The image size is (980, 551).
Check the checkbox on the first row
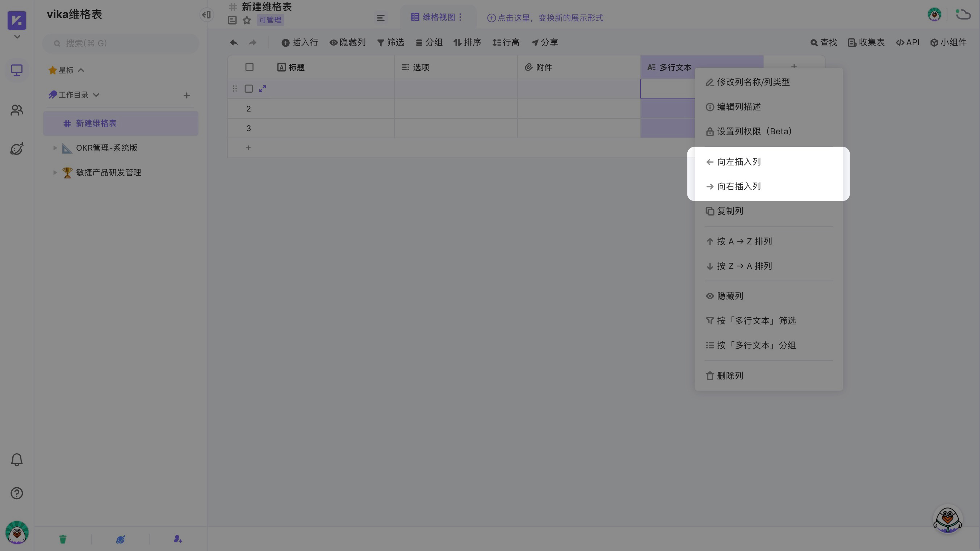[x=249, y=89]
